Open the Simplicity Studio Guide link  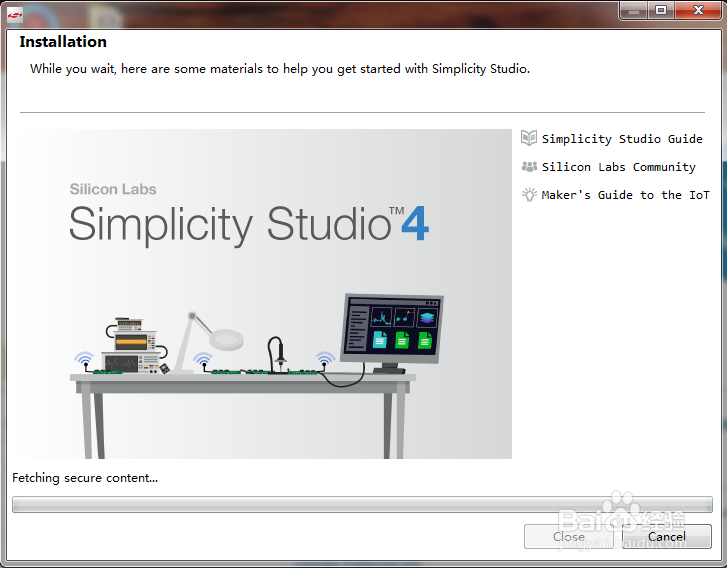click(622, 139)
